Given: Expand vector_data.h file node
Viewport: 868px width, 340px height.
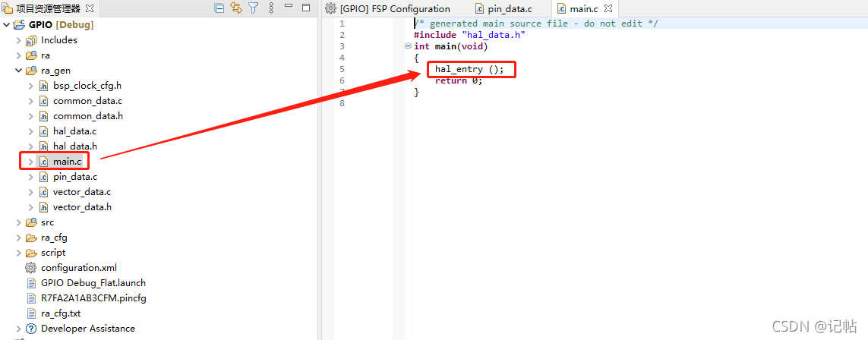Looking at the screenshot, I should pyautogui.click(x=31, y=207).
